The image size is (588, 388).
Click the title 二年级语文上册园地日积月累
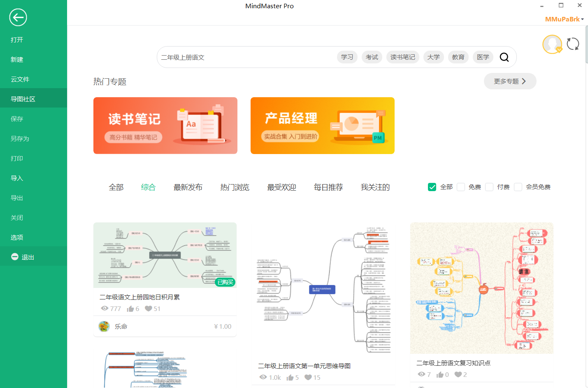[139, 297]
